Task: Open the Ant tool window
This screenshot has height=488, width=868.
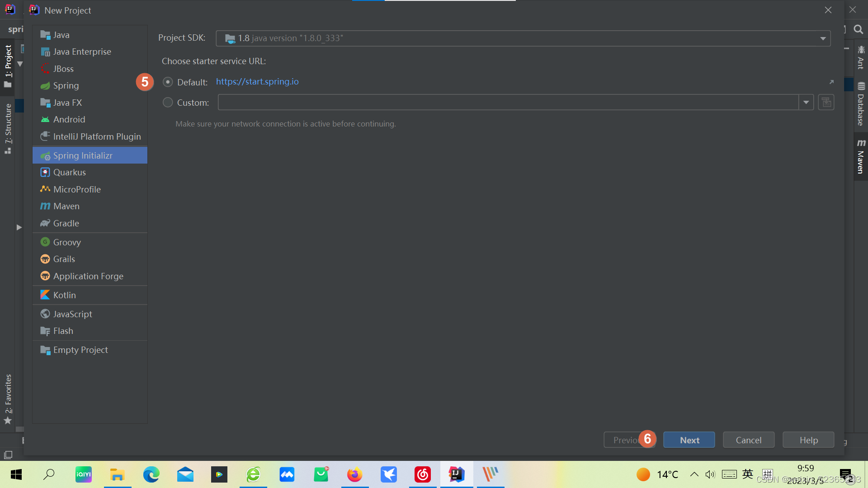Action: click(861, 61)
